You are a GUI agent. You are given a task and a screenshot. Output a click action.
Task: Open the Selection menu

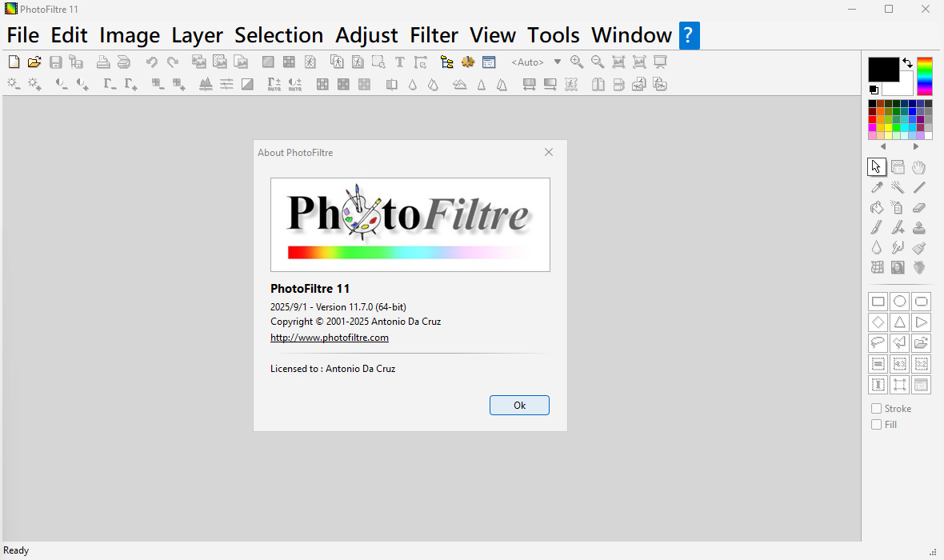(278, 35)
